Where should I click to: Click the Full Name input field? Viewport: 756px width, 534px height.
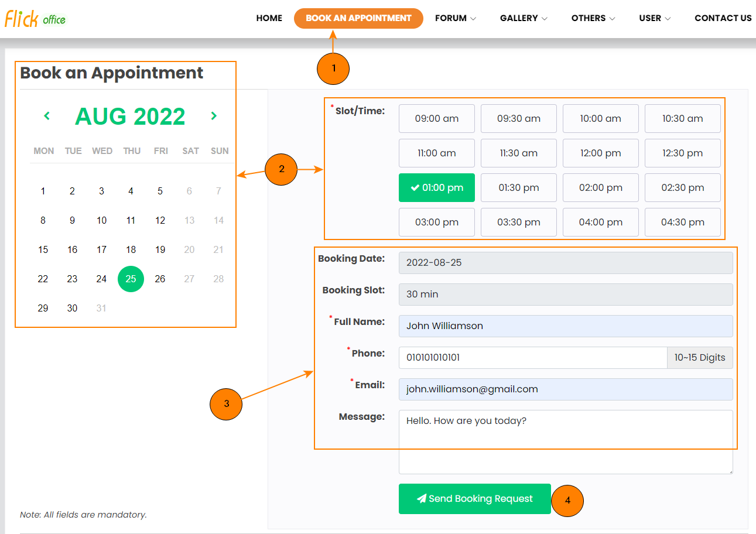(x=565, y=326)
